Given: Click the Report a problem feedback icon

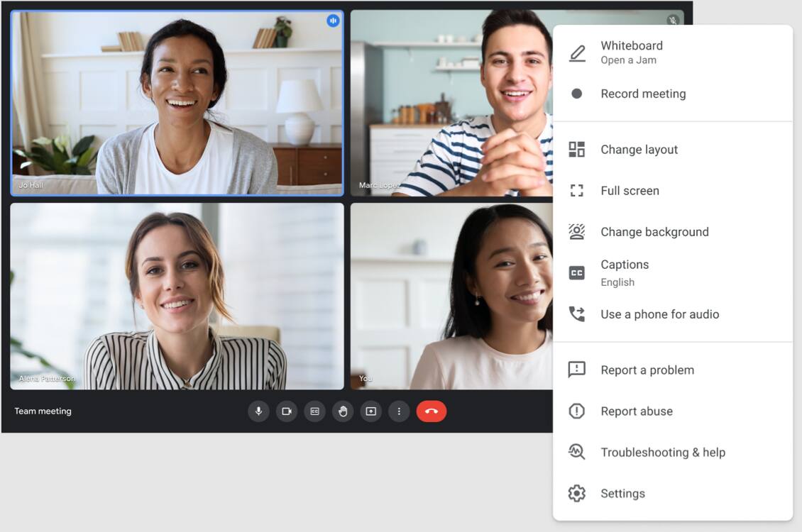Looking at the screenshot, I should coord(576,370).
